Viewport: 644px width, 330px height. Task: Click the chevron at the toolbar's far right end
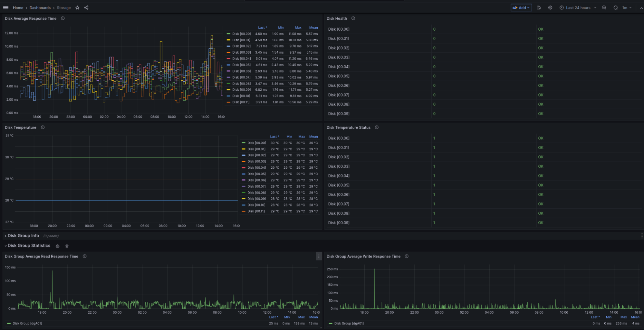click(x=641, y=8)
